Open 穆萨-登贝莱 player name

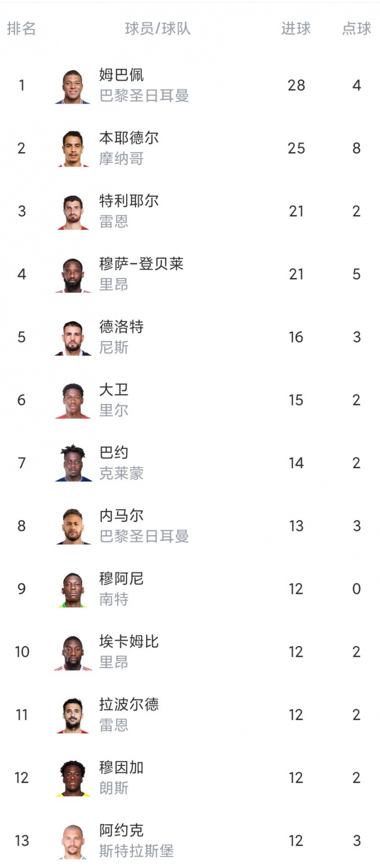click(x=141, y=263)
